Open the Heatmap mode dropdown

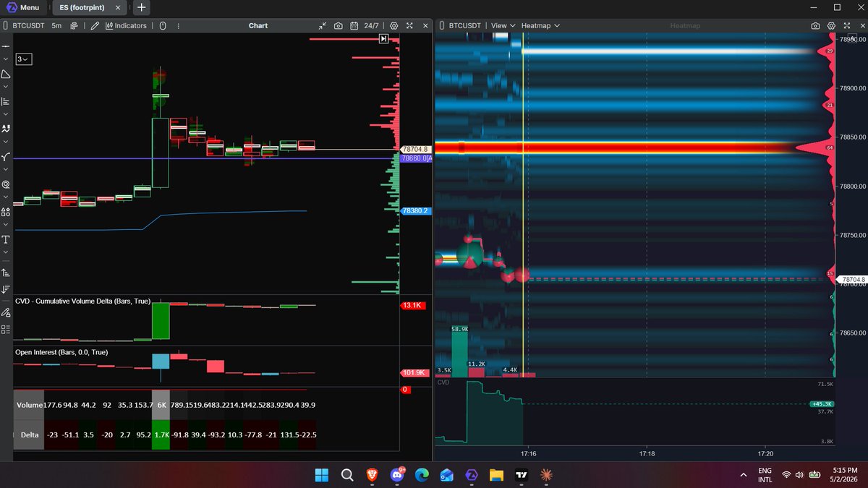tap(541, 25)
